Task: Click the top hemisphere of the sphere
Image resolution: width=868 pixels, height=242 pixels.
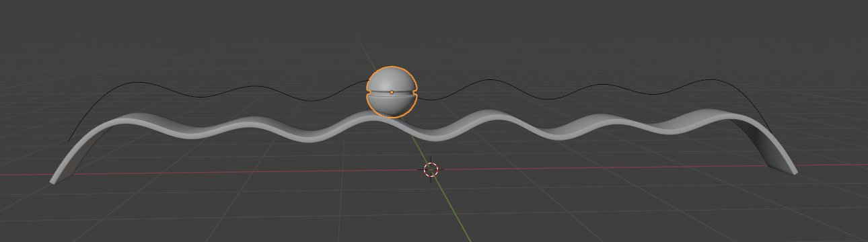Action: click(x=392, y=78)
